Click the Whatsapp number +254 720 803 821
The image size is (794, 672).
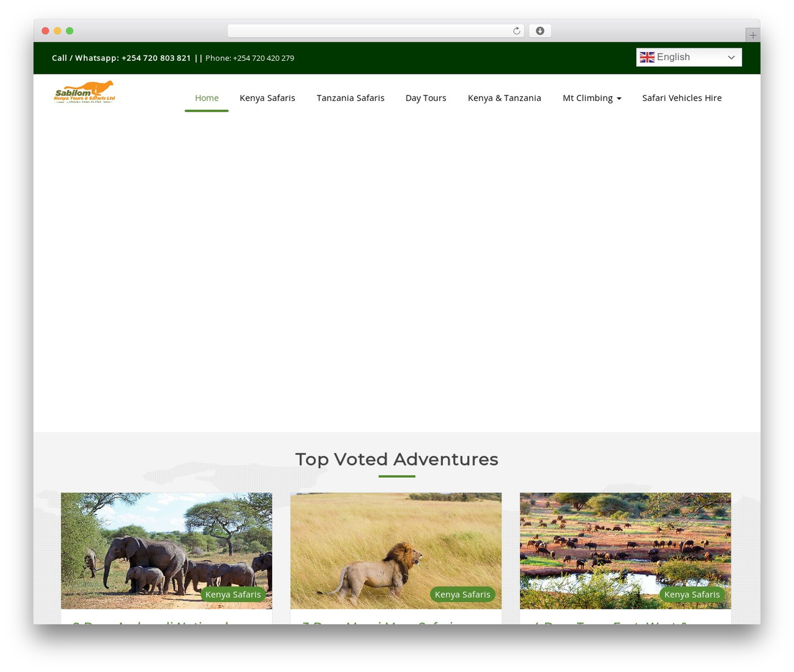[x=156, y=58]
